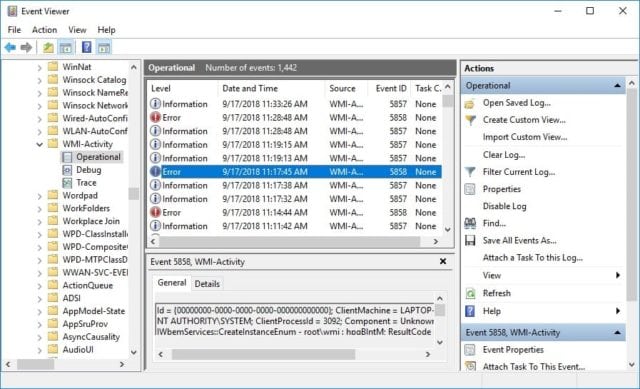
Task: Select the Information event at 11:11:42 AM
Action: click(x=296, y=226)
